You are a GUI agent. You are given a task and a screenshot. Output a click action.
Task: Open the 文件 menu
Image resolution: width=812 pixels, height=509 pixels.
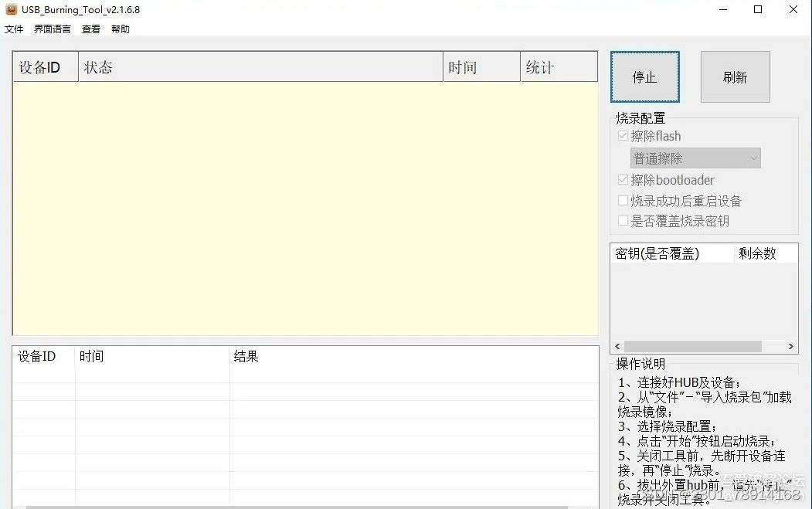click(x=14, y=29)
